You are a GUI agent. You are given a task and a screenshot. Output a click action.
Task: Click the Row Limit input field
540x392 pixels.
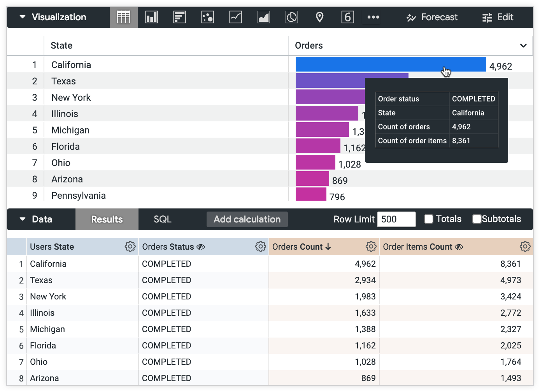point(396,219)
